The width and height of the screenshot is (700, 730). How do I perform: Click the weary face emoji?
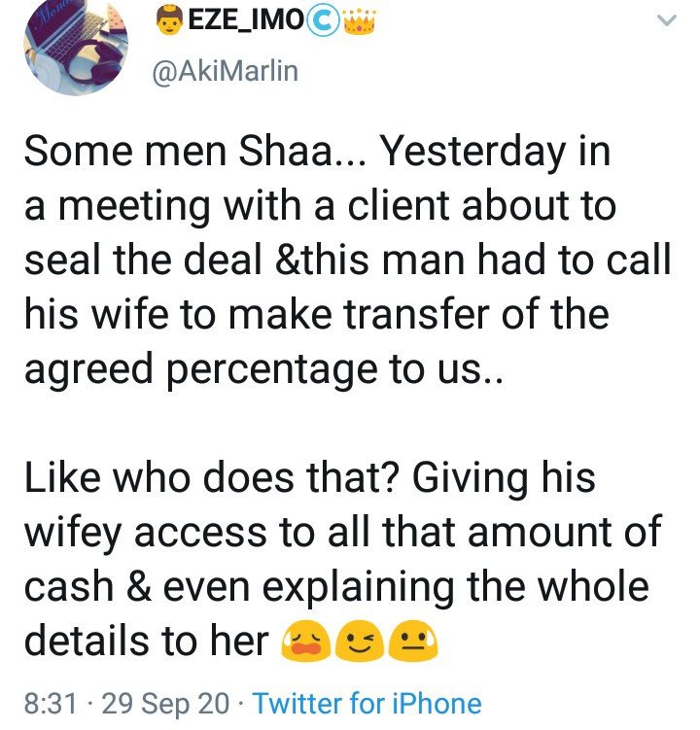coord(305,642)
